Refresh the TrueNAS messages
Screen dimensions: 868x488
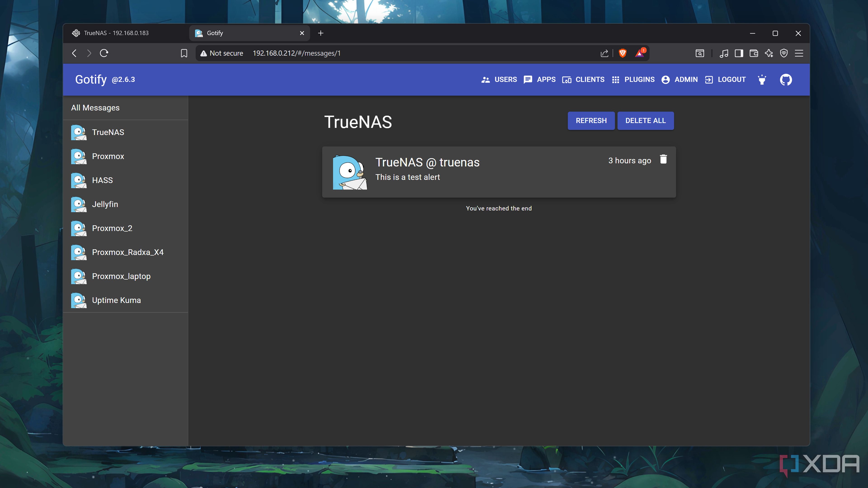(591, 121)
